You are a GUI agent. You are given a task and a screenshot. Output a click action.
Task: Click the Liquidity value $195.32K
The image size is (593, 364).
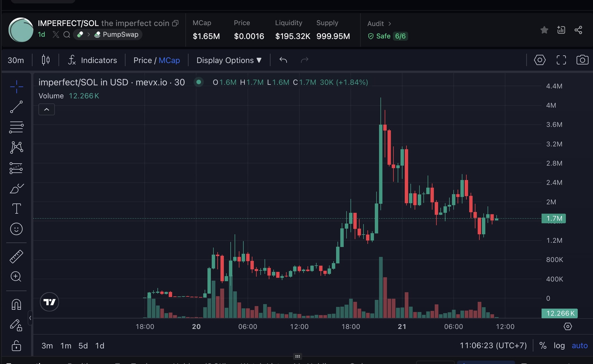(293, 36)
